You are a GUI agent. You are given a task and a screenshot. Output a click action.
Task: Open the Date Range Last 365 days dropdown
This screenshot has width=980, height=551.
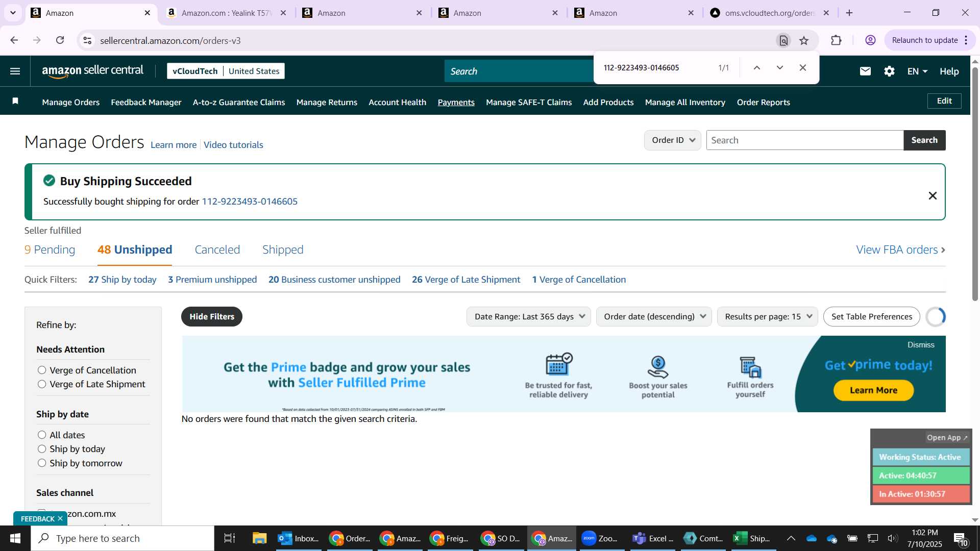coord(529,316)
